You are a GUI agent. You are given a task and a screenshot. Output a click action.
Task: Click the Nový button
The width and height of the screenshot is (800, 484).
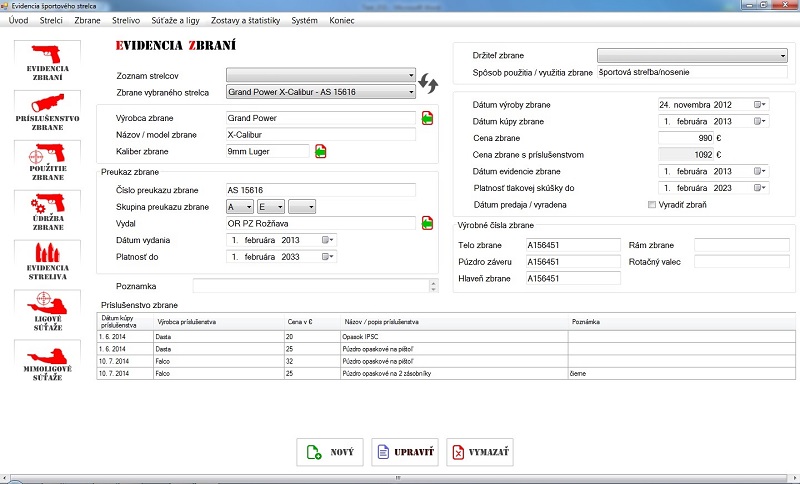coord(330,452)
